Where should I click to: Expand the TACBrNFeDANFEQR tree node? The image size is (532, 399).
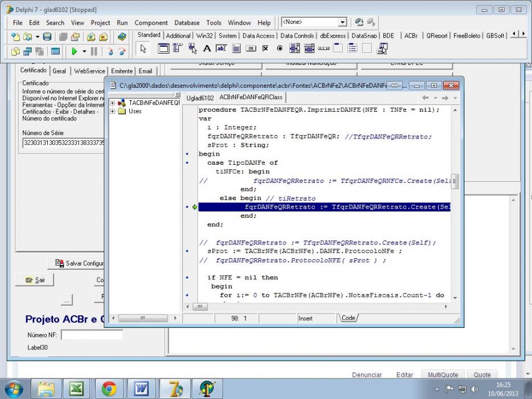click(x=112, y=103)
